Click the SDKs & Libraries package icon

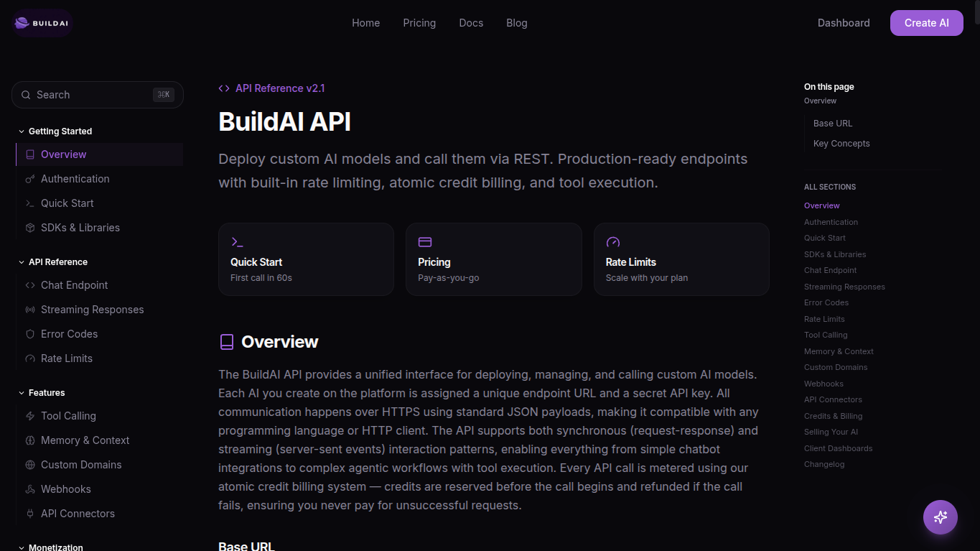click(x=30, y=228)
